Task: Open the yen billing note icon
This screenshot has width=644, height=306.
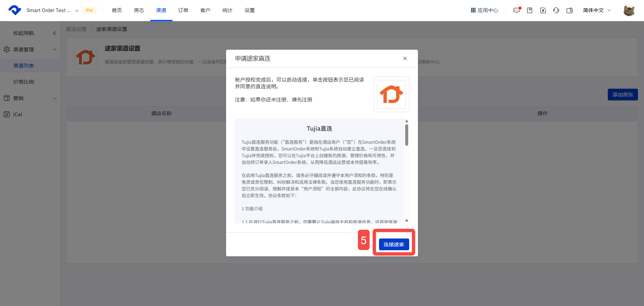Action: [543, 10]
